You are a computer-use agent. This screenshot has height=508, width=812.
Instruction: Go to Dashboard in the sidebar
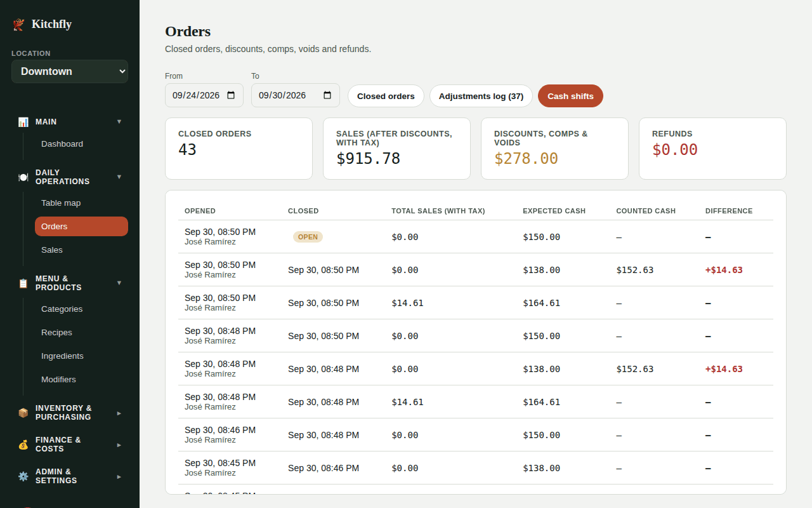[81, 144]
